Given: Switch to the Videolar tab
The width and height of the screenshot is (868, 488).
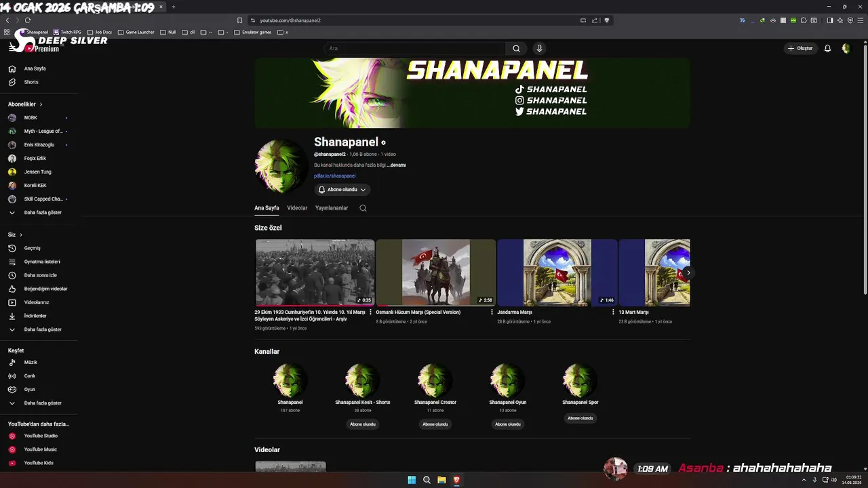Looking at the screenshot, I should [x=297, y=208].
